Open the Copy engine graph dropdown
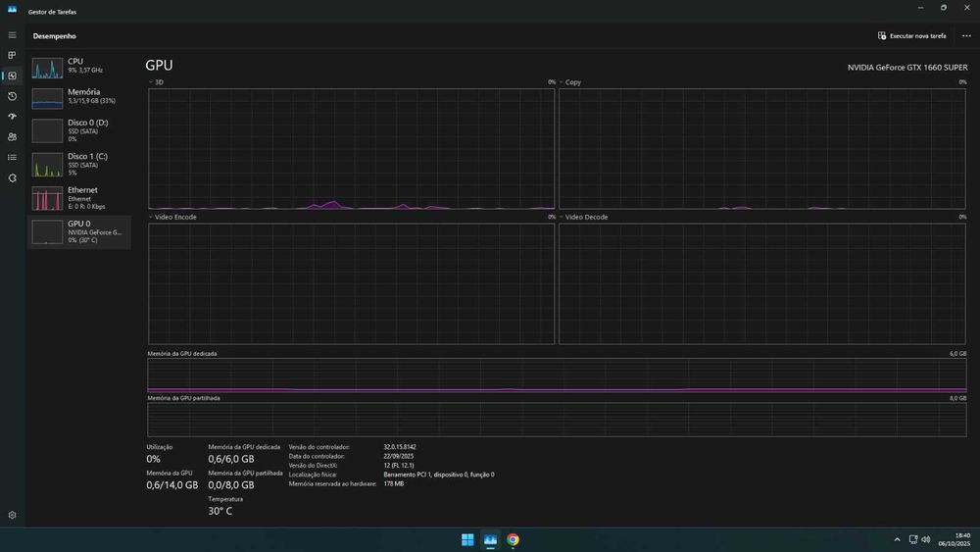980x552 pixels. pos(570,82)
